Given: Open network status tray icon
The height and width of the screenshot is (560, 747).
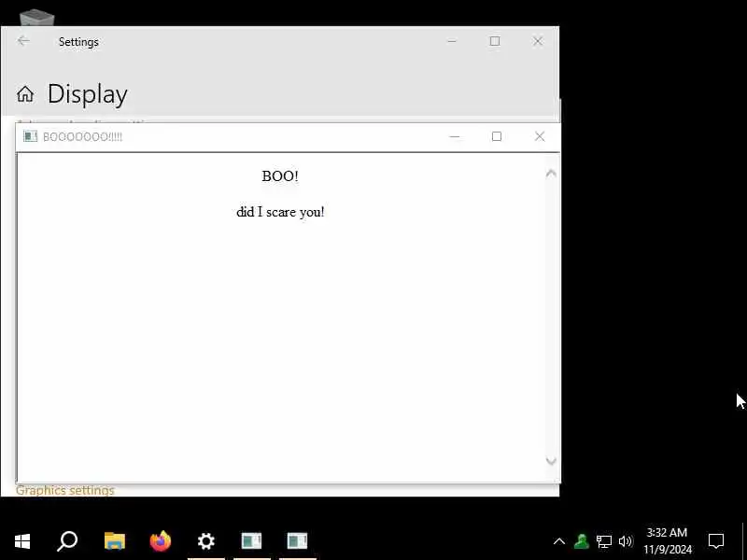Looking at the screenshot, I should 603,541.
